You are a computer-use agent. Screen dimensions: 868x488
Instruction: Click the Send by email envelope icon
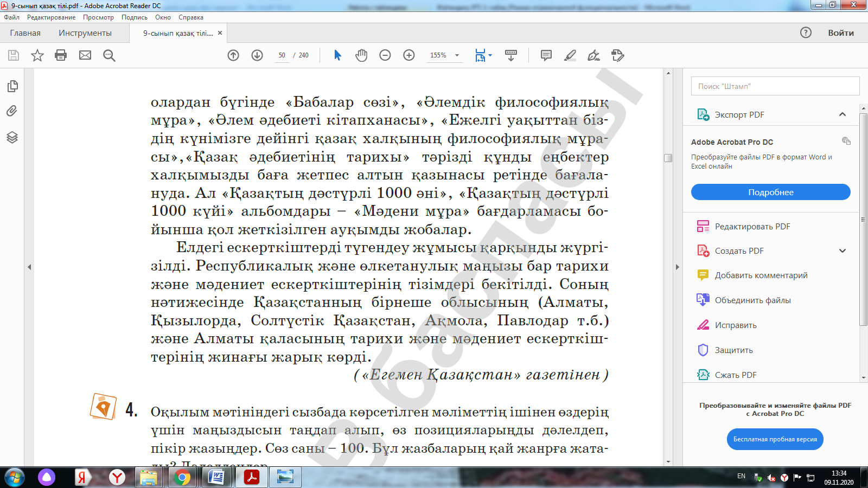pos(85,55)
